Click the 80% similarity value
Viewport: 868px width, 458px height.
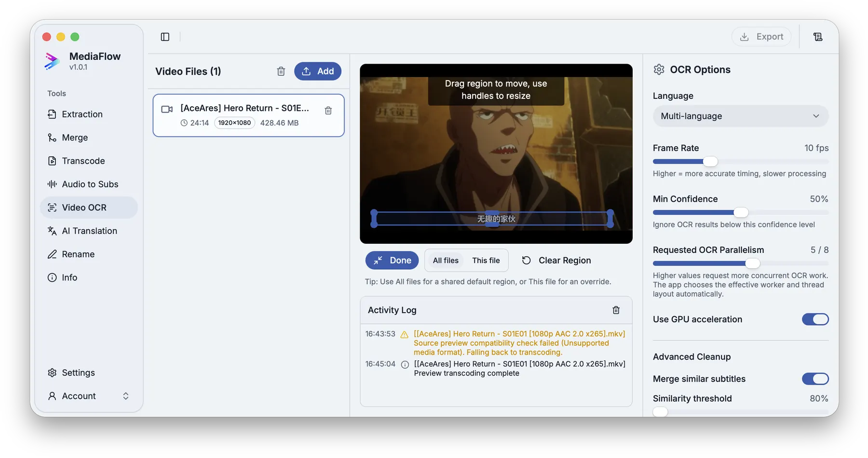tap(819, 399)
